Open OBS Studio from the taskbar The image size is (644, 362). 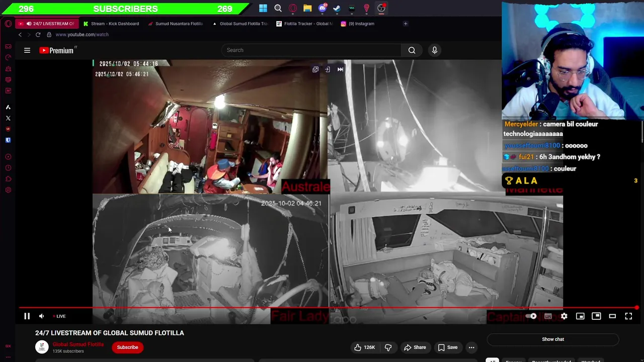[x=381, y=8]
